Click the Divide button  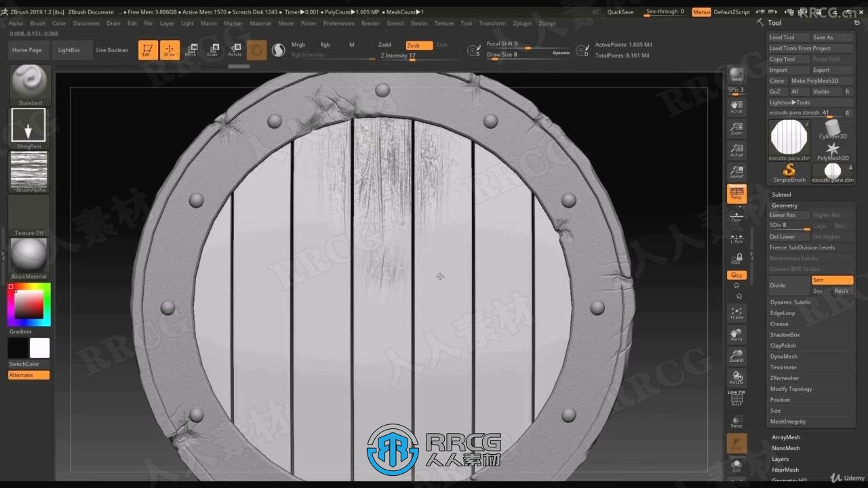pyautogui.click(x=789, y=285)
